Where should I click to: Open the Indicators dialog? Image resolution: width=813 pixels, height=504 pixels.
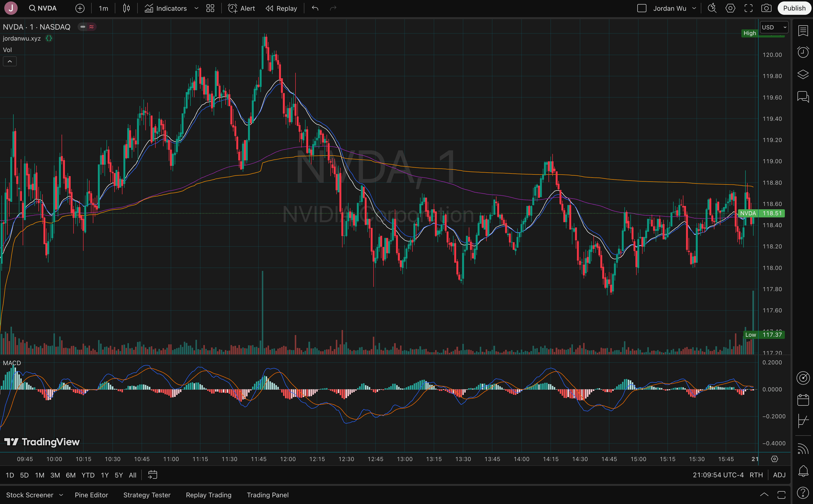pyautogui.click(x=166, y=8)
